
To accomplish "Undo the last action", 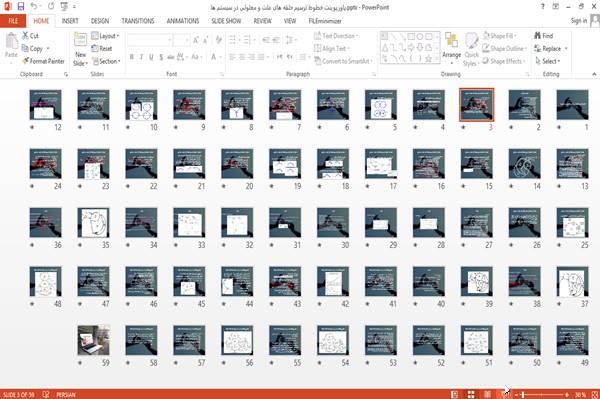I will point(34,6).
